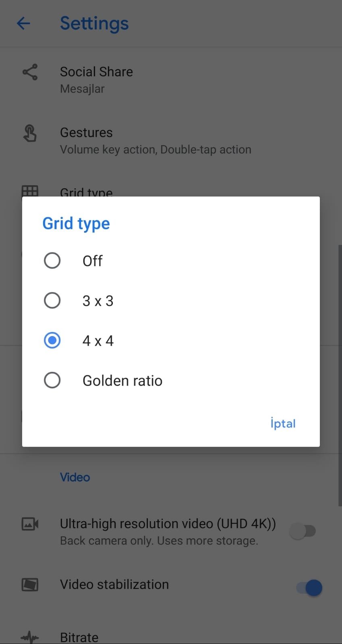Open the Bitrate setting
This screenshot has height=644, width=342.
[79, 637]
